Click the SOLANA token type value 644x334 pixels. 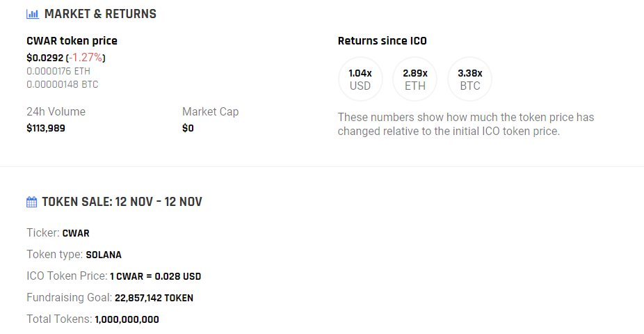pyautogui.click(x=104, y=255)
